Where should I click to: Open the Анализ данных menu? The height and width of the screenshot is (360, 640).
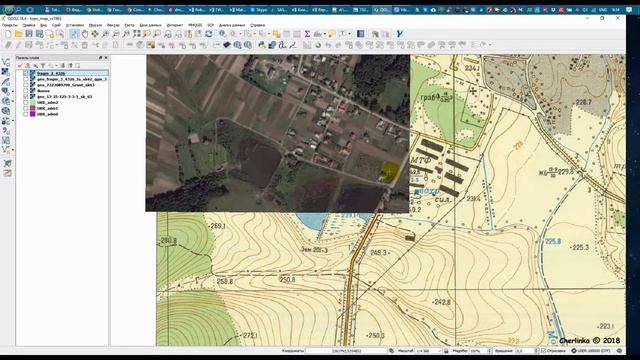tap(232, 25)
